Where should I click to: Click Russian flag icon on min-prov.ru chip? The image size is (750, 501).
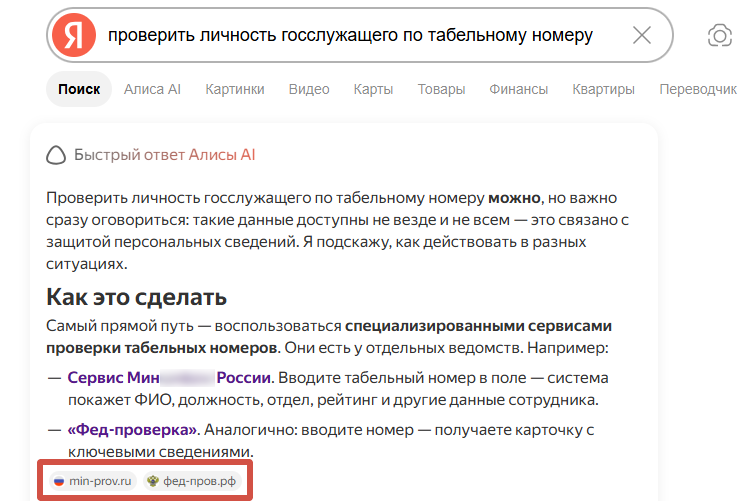[x=59, y=481]
